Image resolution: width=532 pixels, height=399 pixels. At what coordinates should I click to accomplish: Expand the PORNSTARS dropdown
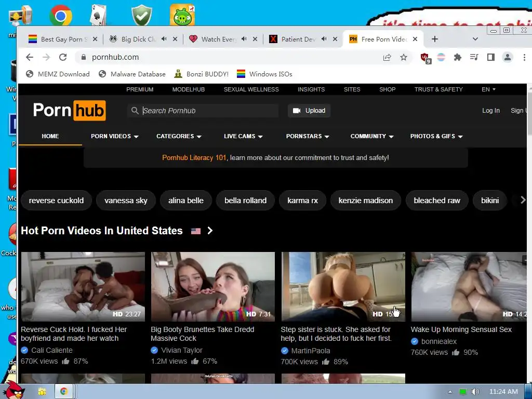click(x=308, y=136)
